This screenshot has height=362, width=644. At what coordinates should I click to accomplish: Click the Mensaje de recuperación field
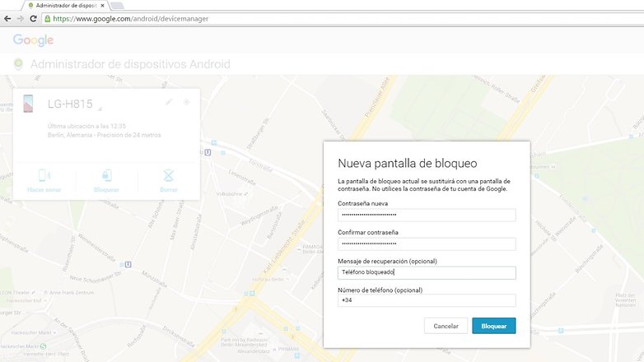click(427, 272)
